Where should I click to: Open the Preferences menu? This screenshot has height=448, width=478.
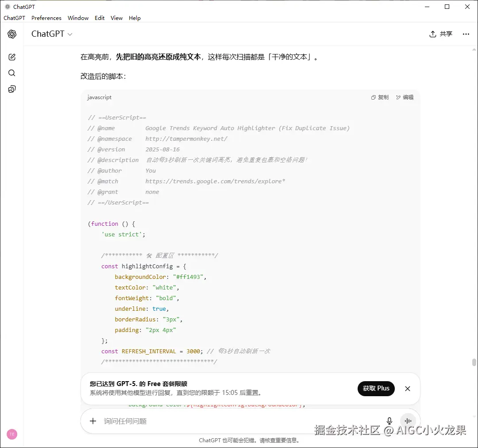(46, 18)
